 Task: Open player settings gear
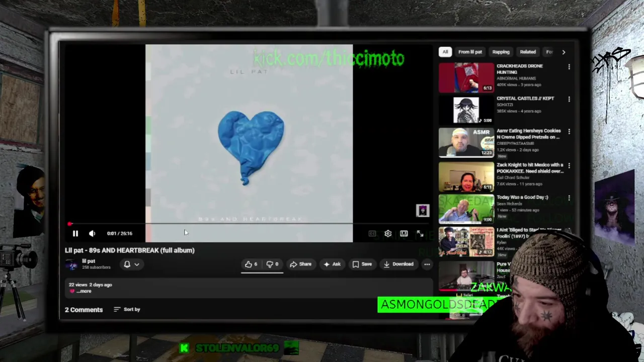pos(388,234)
